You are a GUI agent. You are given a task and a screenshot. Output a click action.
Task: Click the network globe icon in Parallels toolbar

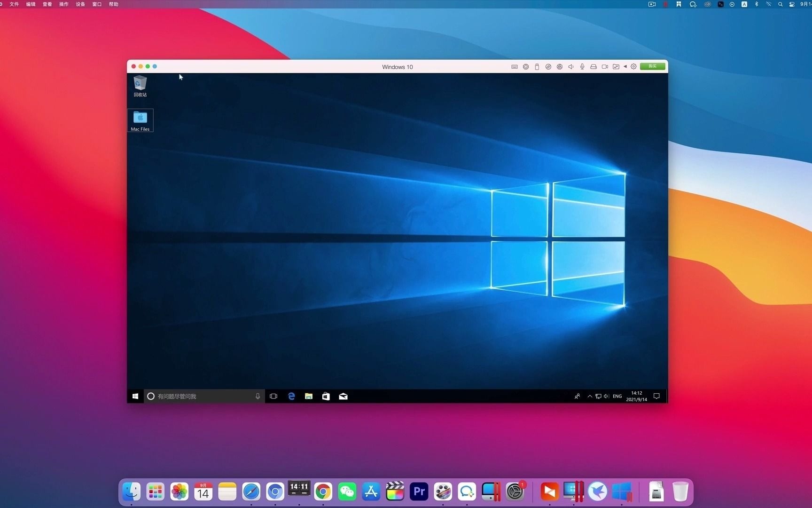560,67
